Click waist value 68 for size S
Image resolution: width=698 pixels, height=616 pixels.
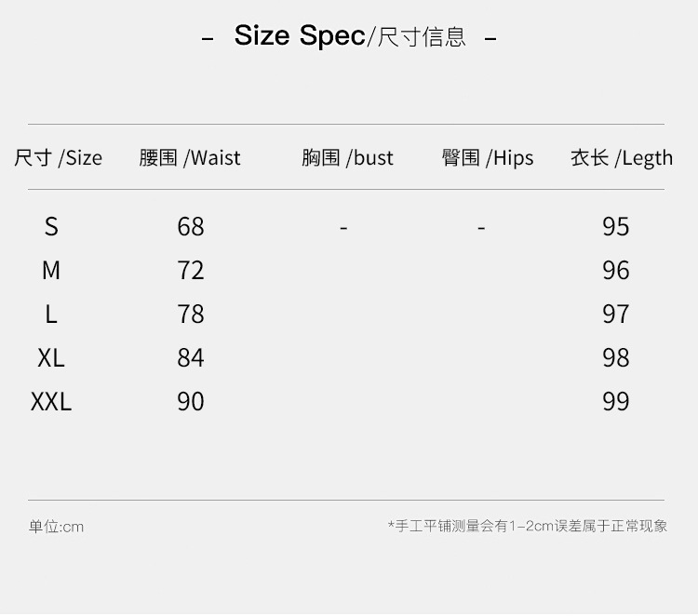pos(191,226)
